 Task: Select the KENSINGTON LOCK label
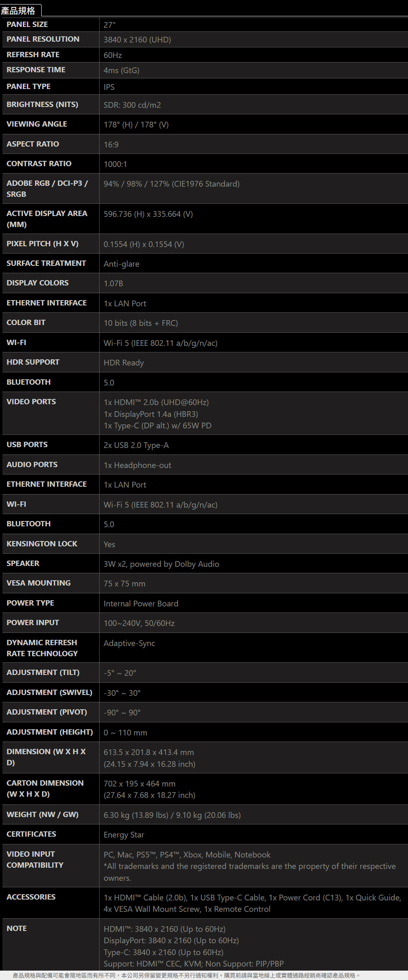[42, 544]
